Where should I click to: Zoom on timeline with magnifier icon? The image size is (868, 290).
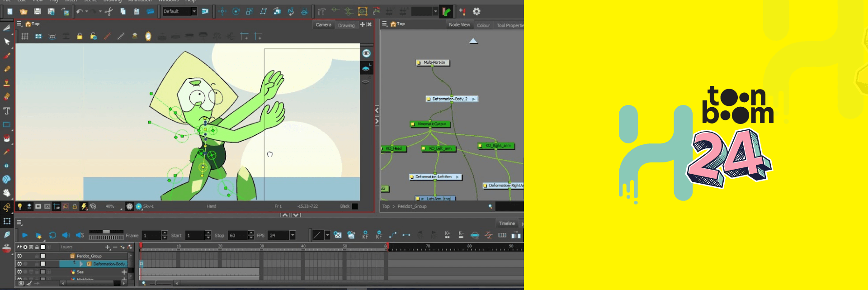click(144, 283)
